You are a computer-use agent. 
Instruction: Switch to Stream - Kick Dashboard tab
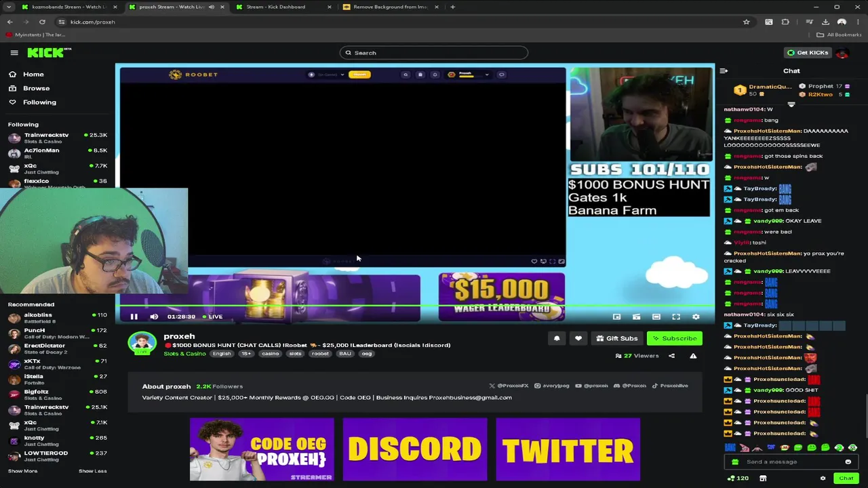coord(282,7)
